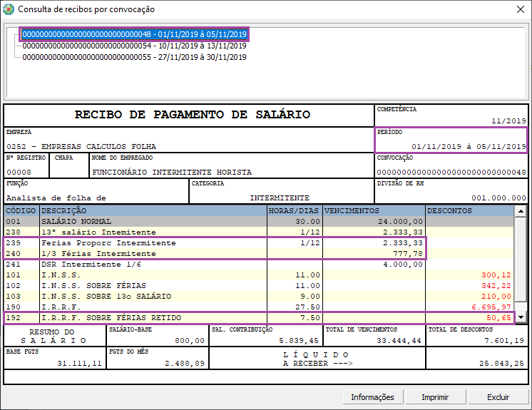This screenshot has height=410, width=532.
Task: Click the salário-base value 800,00
Action: [x=190, y=341]
